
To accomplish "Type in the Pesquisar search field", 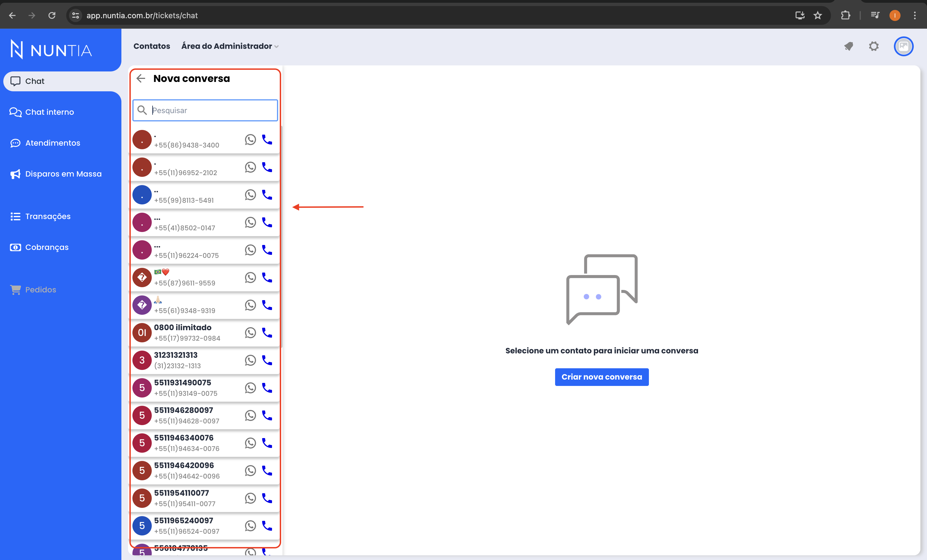I will coord(205,110).
